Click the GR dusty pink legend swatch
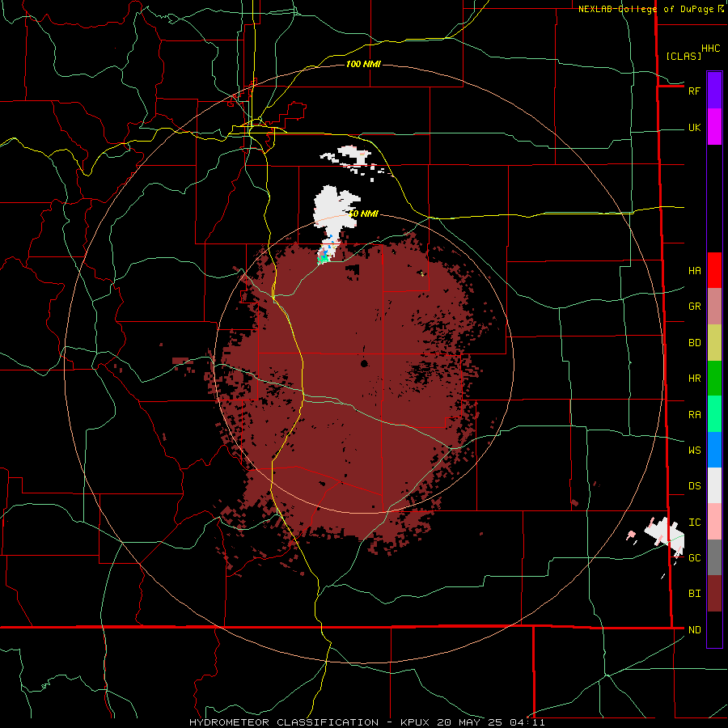This screenshot has width=728, height=728. pyautogui.click(x=714, y=307)
